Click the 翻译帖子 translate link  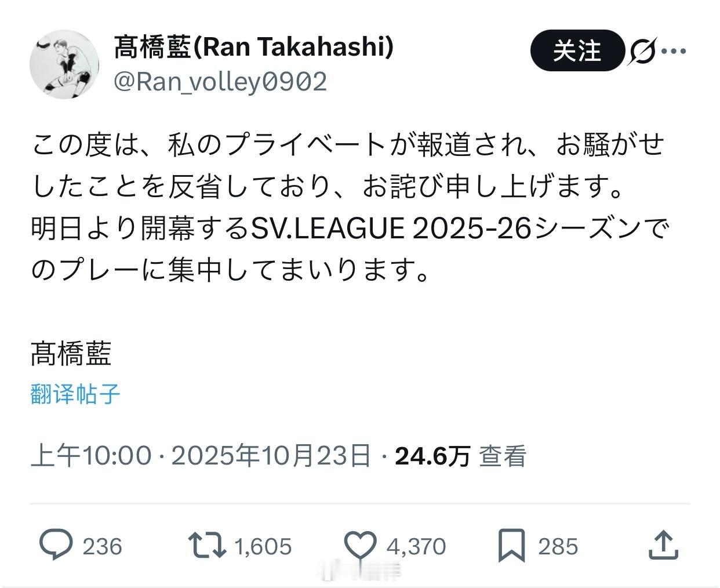point(75,394)
